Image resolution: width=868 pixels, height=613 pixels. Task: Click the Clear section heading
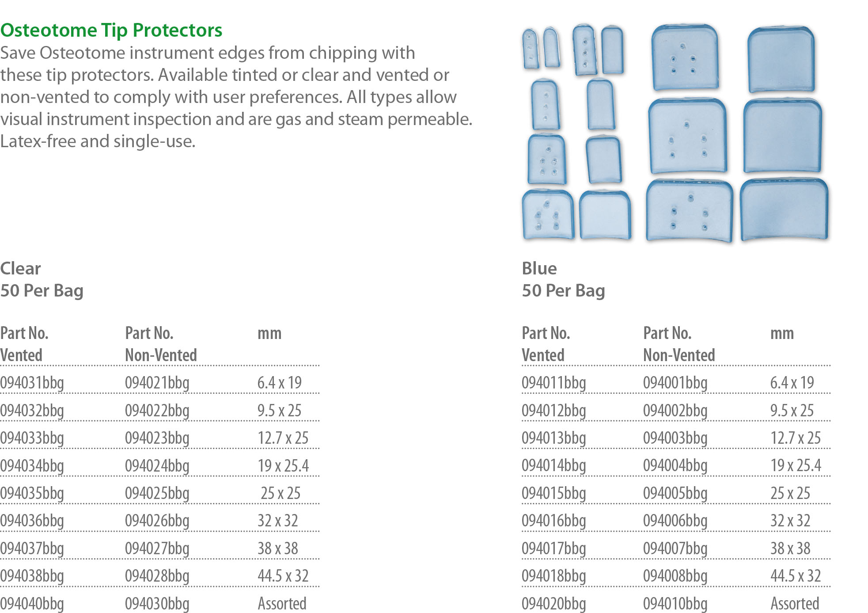click(x=21, y=268)
